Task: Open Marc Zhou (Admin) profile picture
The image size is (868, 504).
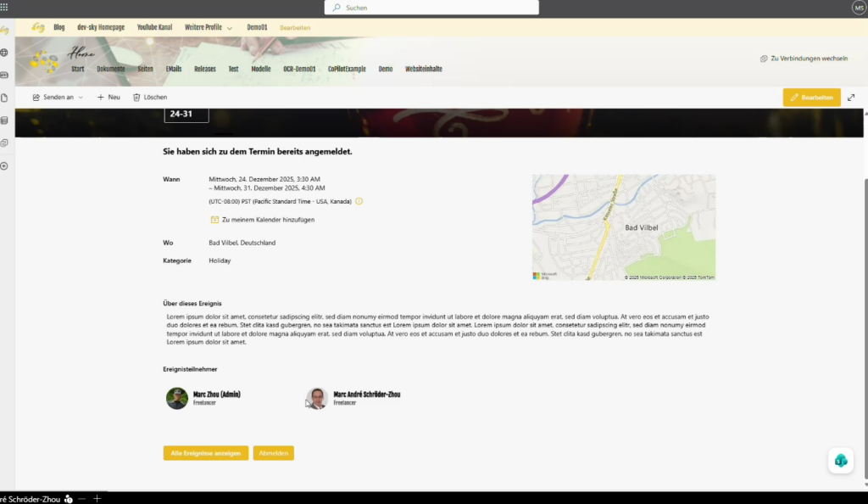Action: (x=177, y=398)
